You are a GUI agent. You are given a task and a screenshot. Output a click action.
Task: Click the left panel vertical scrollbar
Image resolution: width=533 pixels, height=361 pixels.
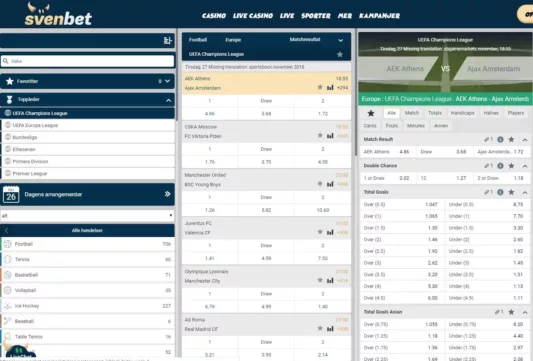[176, 75]
